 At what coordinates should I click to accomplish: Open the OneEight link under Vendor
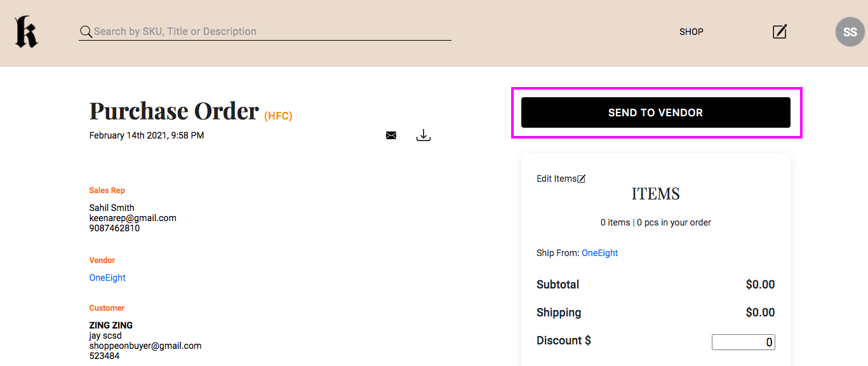(107, 278)
